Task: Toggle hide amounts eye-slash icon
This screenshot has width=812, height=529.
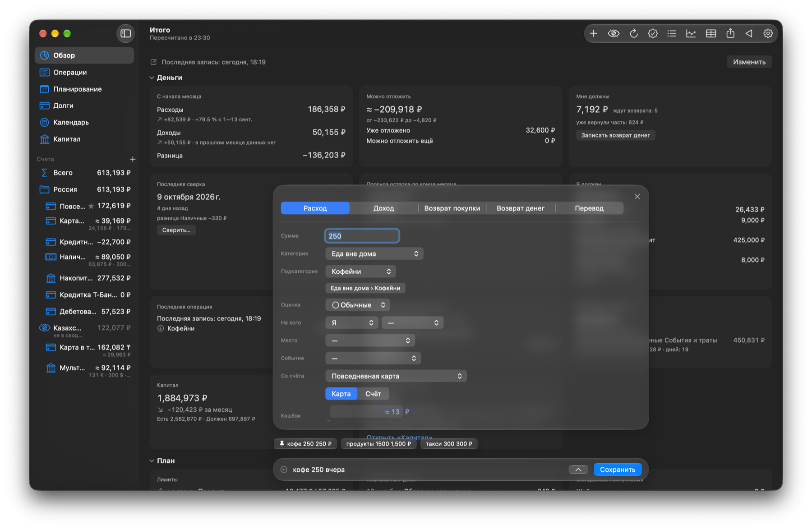Action: 614,33
